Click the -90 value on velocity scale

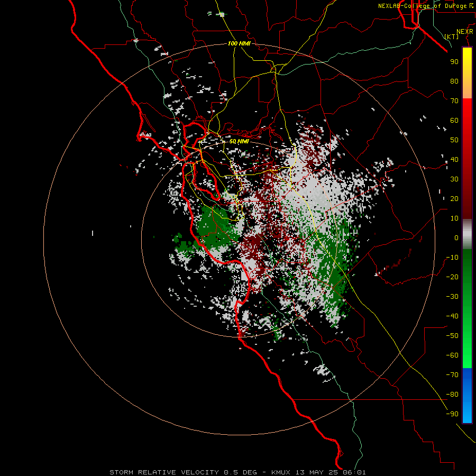point(452,414)
